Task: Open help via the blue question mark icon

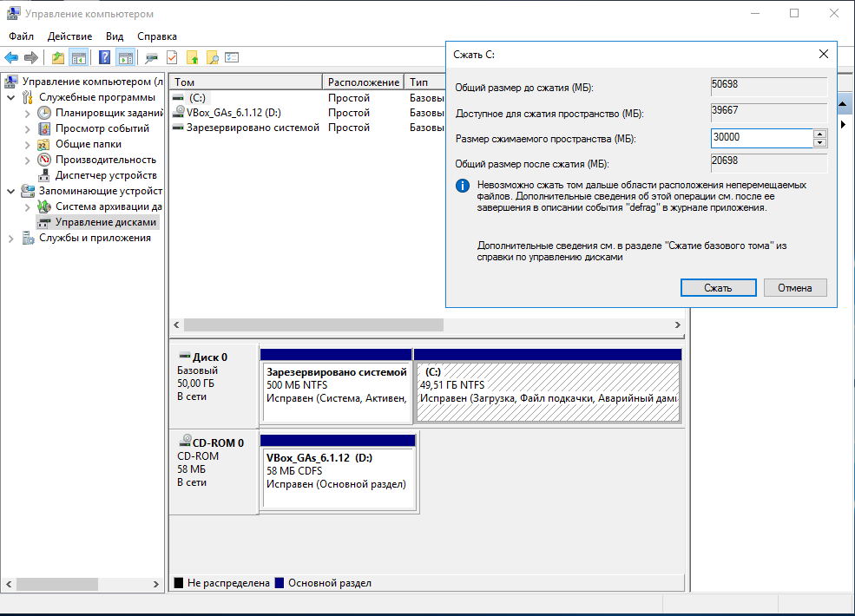Action: [104, 58]
